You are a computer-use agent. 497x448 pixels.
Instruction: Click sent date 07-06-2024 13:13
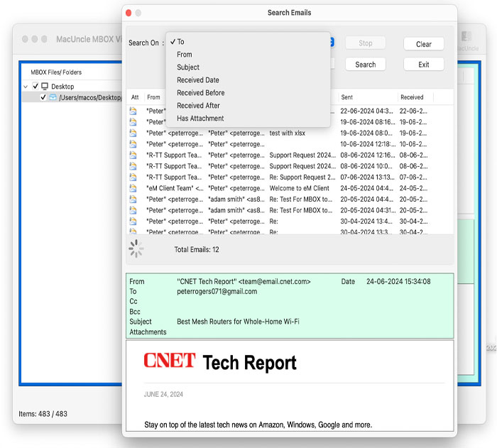pos(368,177)
